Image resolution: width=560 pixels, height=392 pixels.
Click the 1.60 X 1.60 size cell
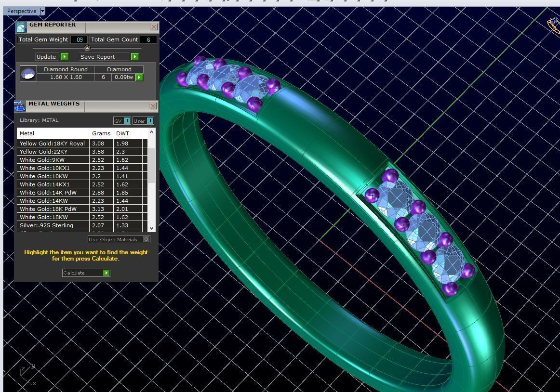click(66, 77)
